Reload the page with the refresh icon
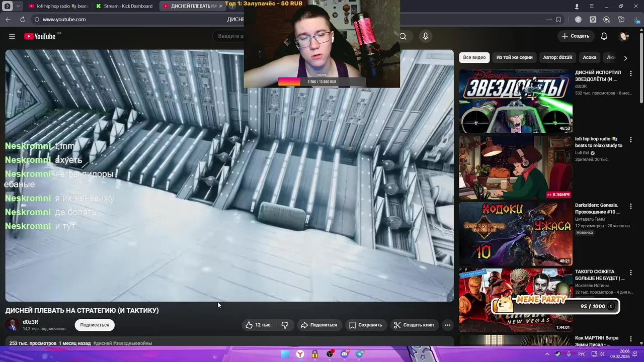 point(23,19)
